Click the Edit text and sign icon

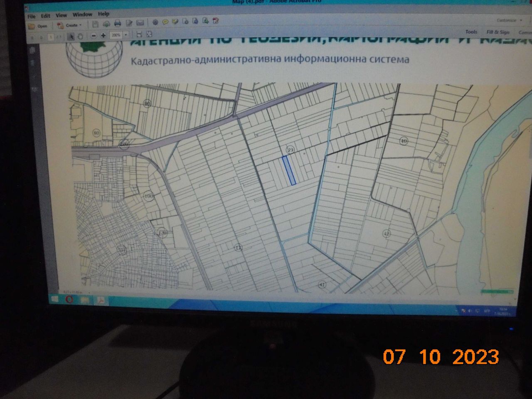129,23
